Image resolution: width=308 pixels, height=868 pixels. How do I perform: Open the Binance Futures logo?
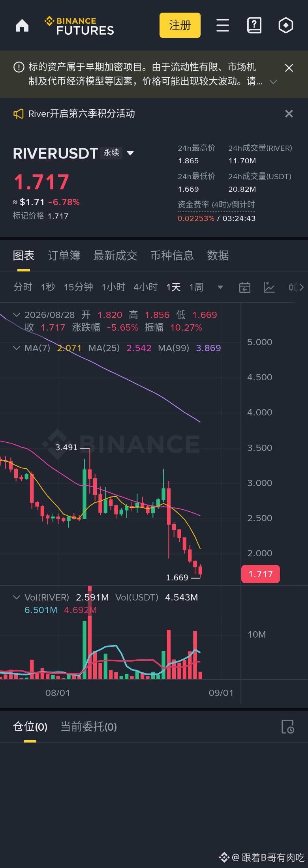tap(79, 26)
